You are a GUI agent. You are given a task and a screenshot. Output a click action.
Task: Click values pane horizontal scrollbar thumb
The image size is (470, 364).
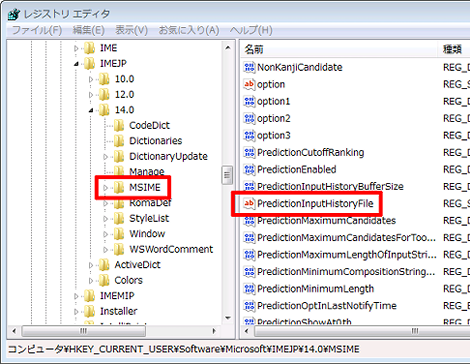tap(362, 331)
